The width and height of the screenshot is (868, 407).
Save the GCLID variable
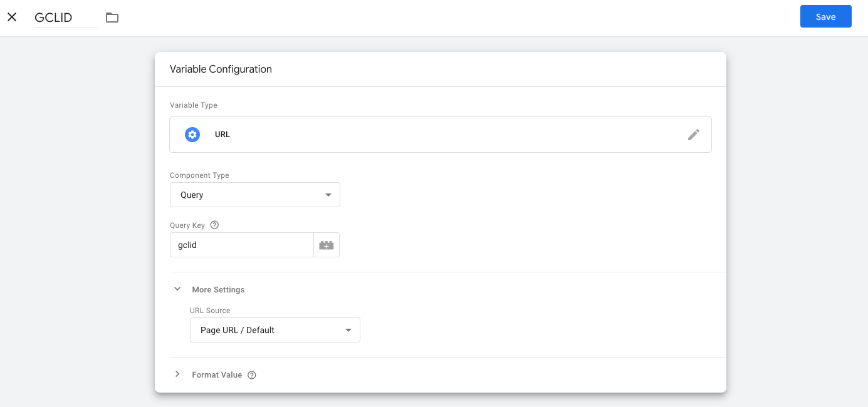(x=825, y=17)
